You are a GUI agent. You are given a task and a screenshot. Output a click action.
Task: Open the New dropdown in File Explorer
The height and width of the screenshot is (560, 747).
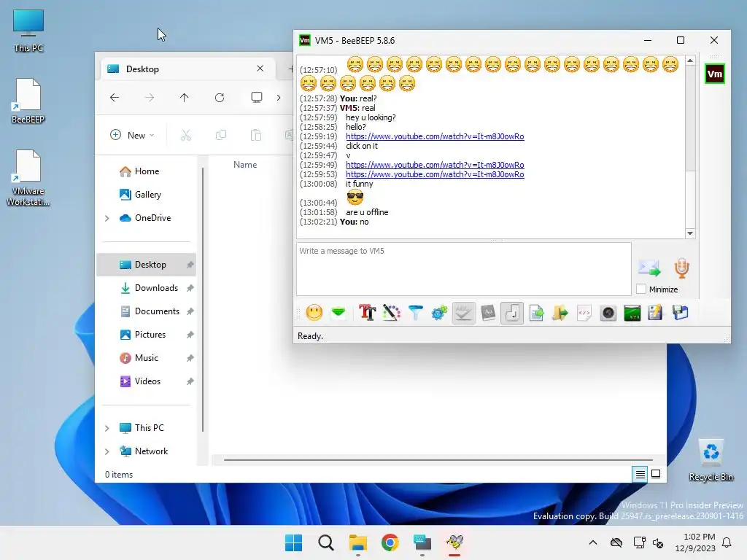click(132, 135)
